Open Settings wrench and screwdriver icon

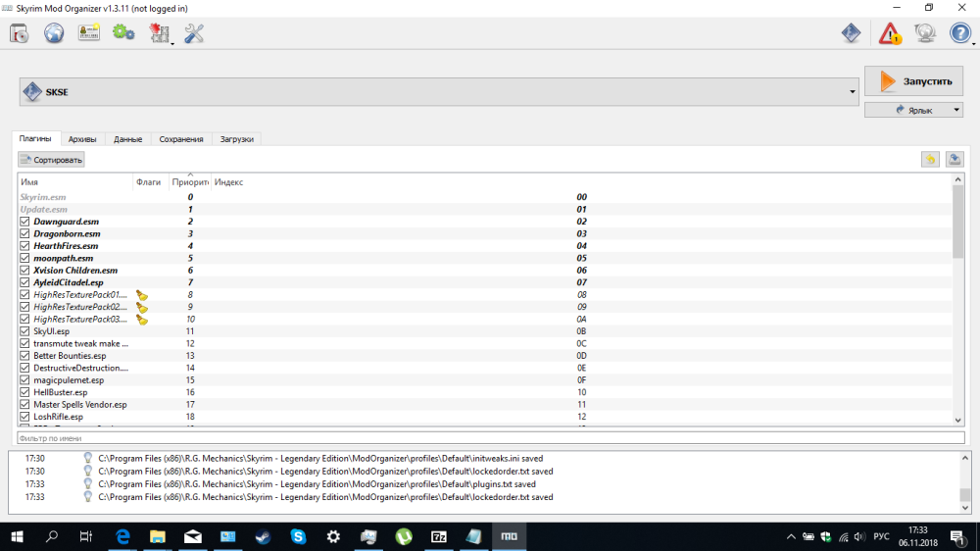(194, 33)
